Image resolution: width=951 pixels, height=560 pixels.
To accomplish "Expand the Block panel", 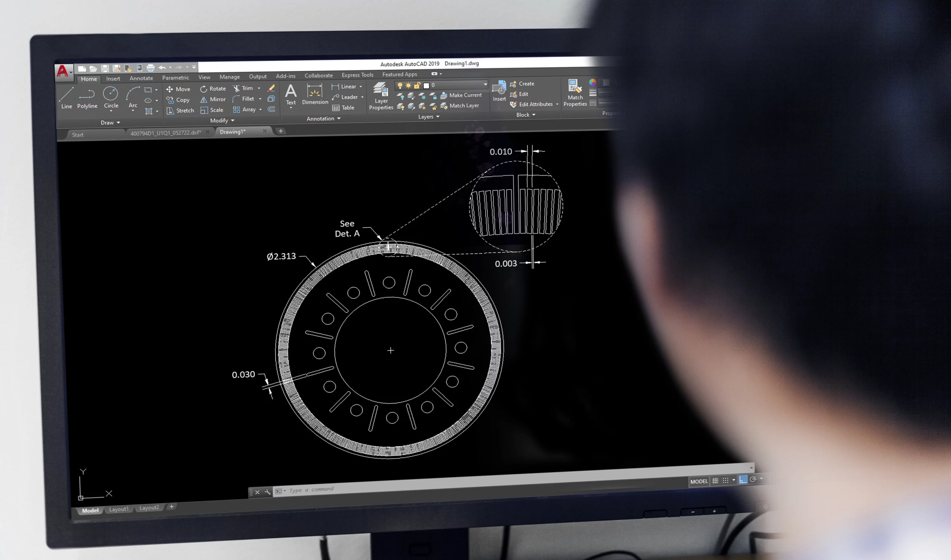I will coord(526,115).
